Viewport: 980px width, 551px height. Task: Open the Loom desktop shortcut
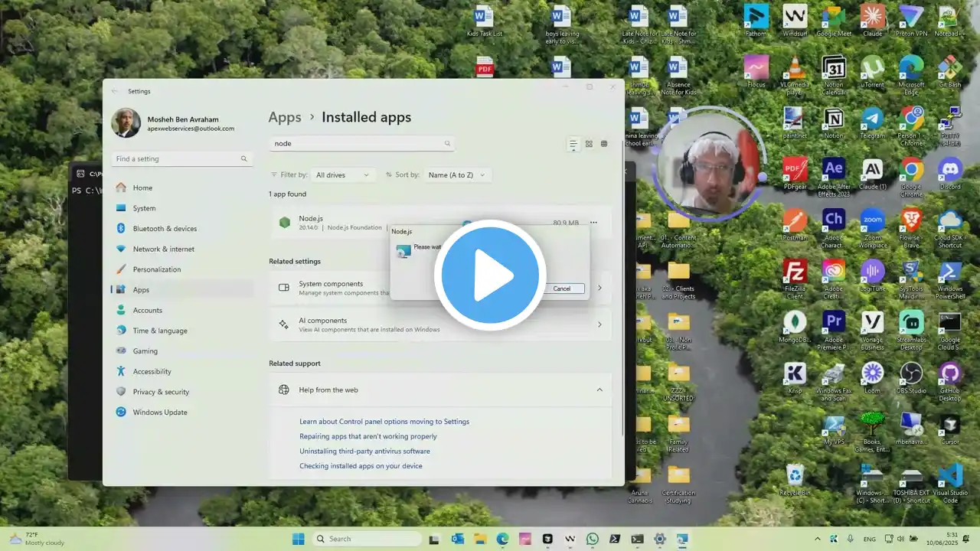coord(872,378)
